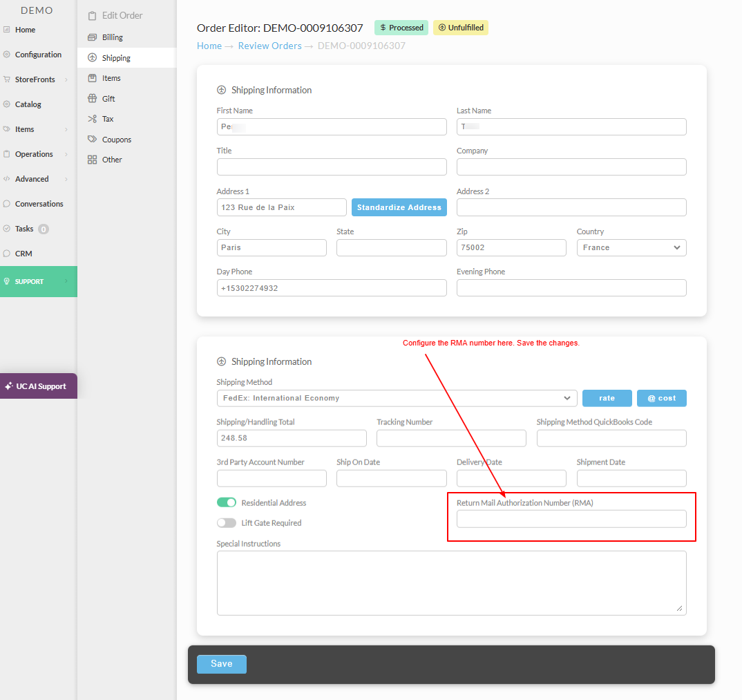The image size is (742, 700).
Task: Click the Tasks count badge
Action: click(44, 229)
